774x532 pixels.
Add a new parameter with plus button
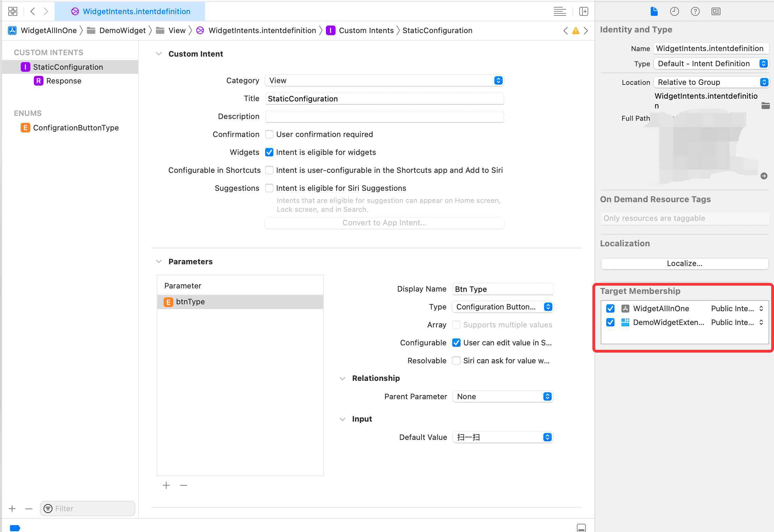(166, 485)
